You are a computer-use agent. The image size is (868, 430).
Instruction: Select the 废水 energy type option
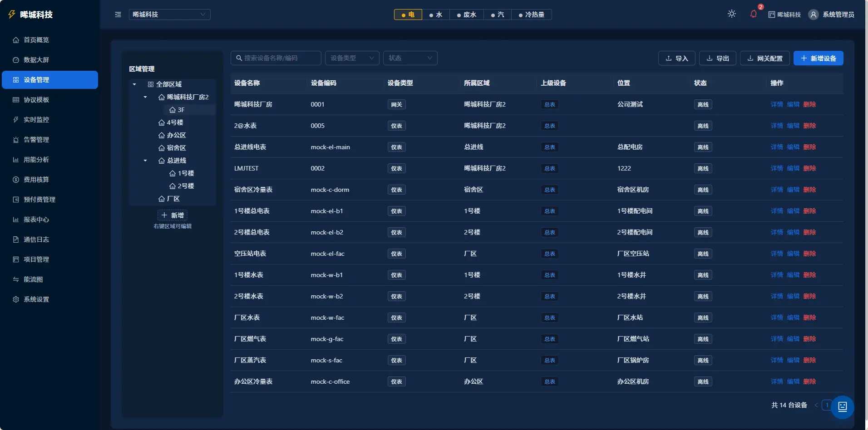click(x=467, y=15)
